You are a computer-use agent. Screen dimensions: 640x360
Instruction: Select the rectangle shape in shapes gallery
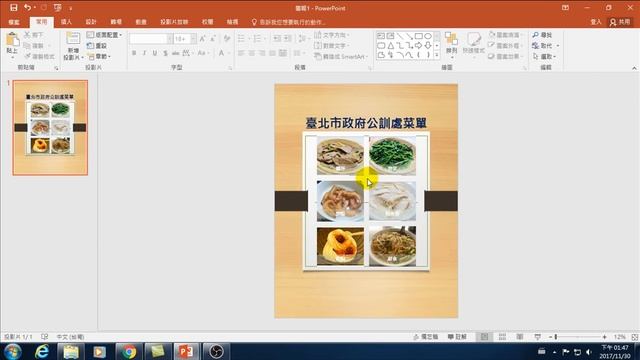(418, 36)
